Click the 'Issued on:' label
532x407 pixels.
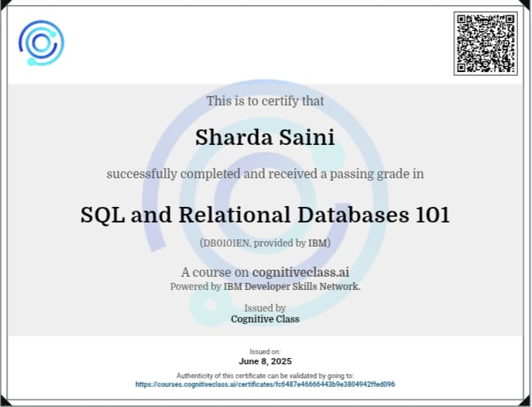click(x=265, y=352)
